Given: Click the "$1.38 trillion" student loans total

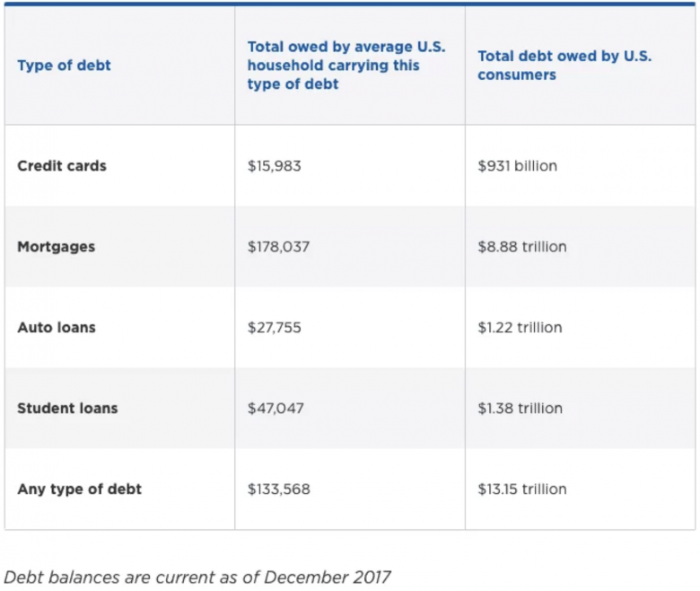Looking at the screenshot, I should [521, 409].
